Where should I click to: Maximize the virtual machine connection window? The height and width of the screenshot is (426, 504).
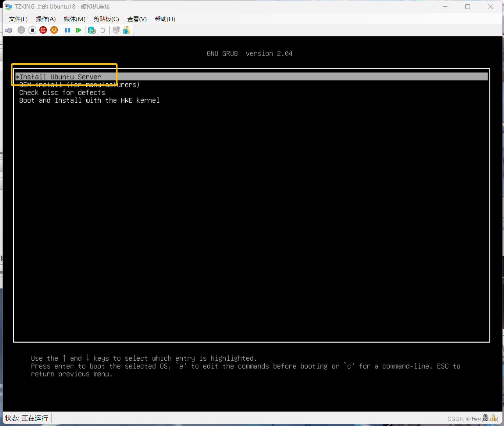468,7
